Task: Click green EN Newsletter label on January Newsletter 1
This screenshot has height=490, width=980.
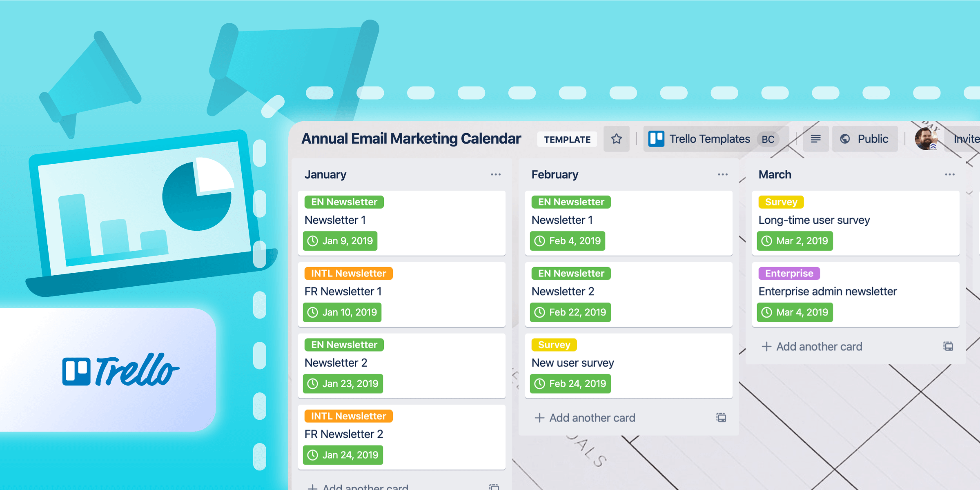Action: click(344, 202)
